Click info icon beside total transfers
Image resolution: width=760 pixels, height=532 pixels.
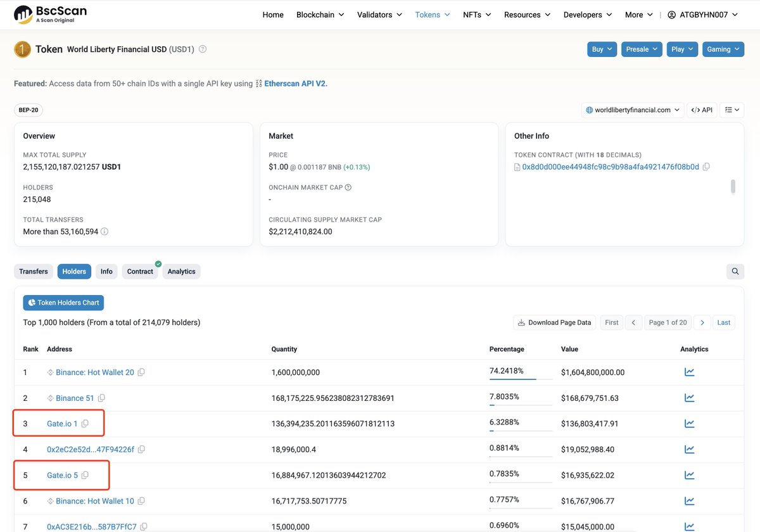104,232
